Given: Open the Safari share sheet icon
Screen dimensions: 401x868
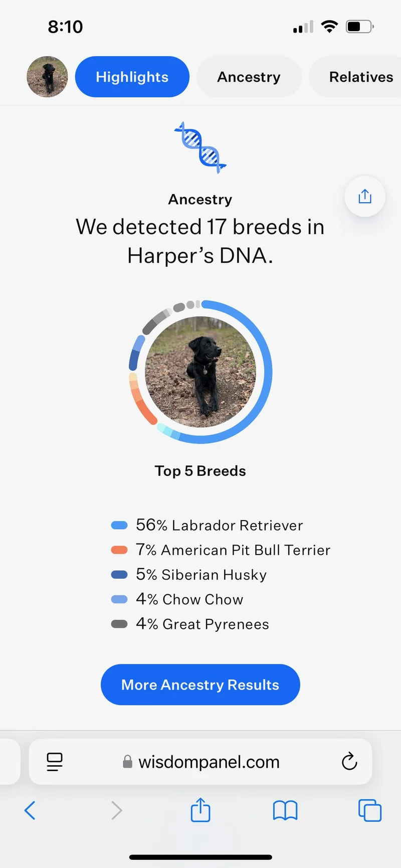Looking at the screenshot, I should tap(200, 809).
